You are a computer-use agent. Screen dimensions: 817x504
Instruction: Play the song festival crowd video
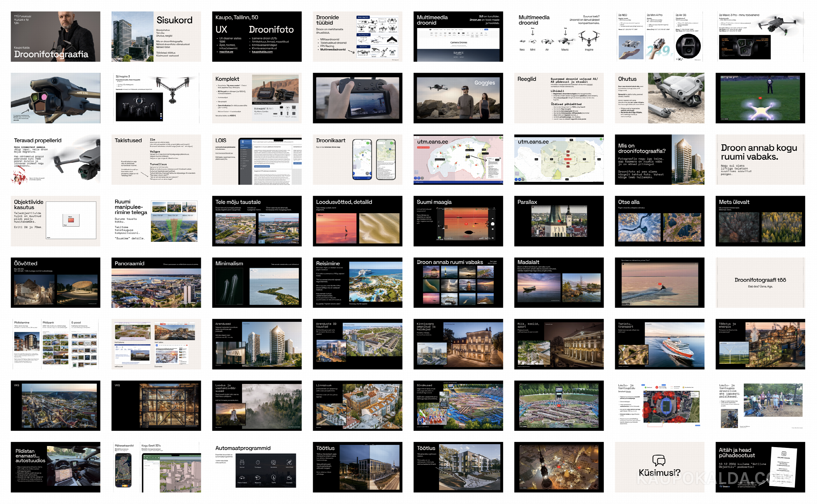[x=559, y=406]
